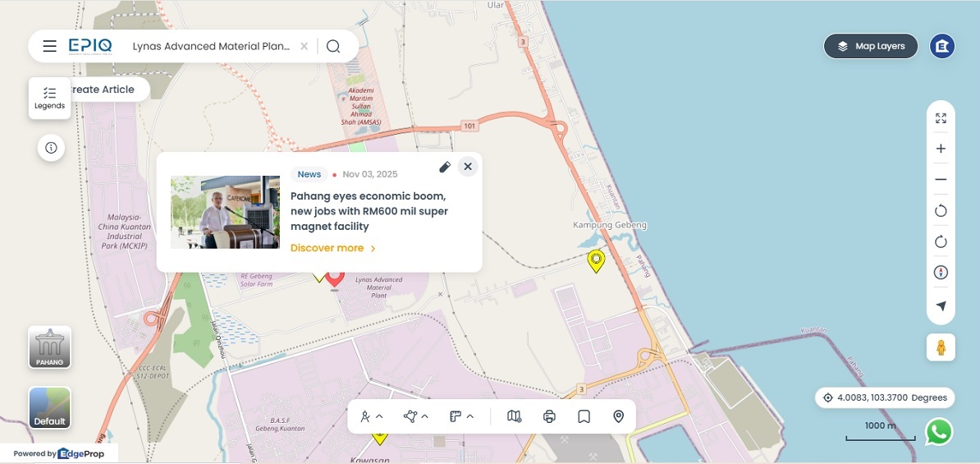Screen dimensions: 980x464
Task: Expand the compass tool options chevron
Action: (x=379, y=416)
